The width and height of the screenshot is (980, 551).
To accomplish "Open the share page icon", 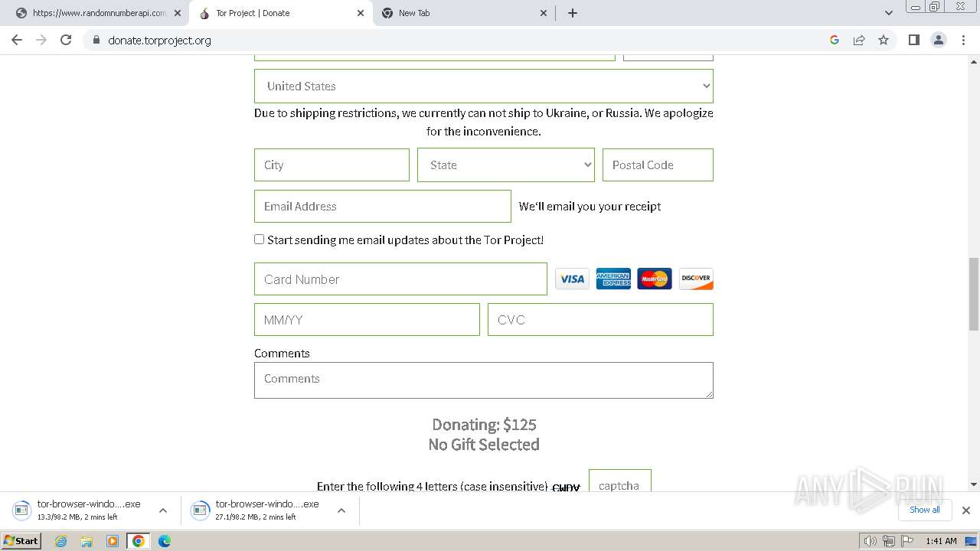I will 859,40.
